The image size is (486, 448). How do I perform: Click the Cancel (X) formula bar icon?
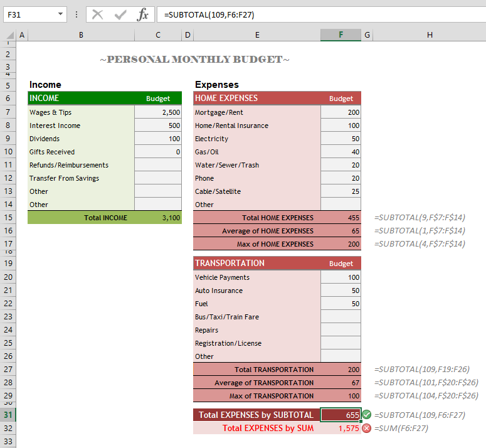[98, 14]
